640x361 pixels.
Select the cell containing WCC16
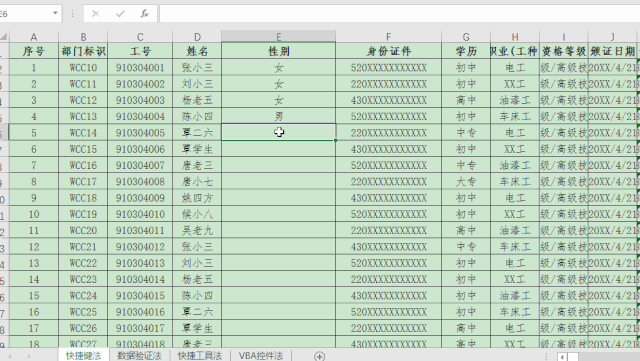click(x=83, y=165)
